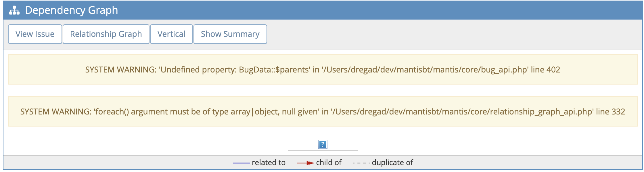
Task: Switch to the Relationship Graph view
Action: pyautogui.click(x=106, y=34)
